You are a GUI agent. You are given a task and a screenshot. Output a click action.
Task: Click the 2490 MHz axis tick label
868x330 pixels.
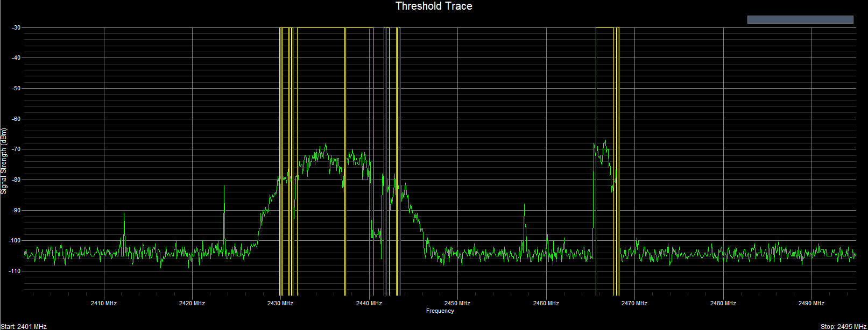(811, 303)
